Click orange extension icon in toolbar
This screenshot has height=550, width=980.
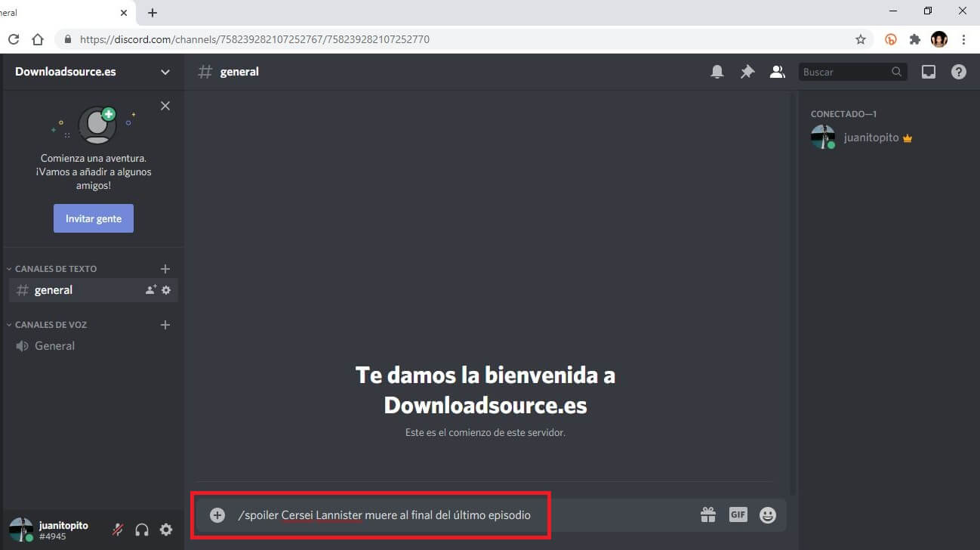tap(891, 39)
